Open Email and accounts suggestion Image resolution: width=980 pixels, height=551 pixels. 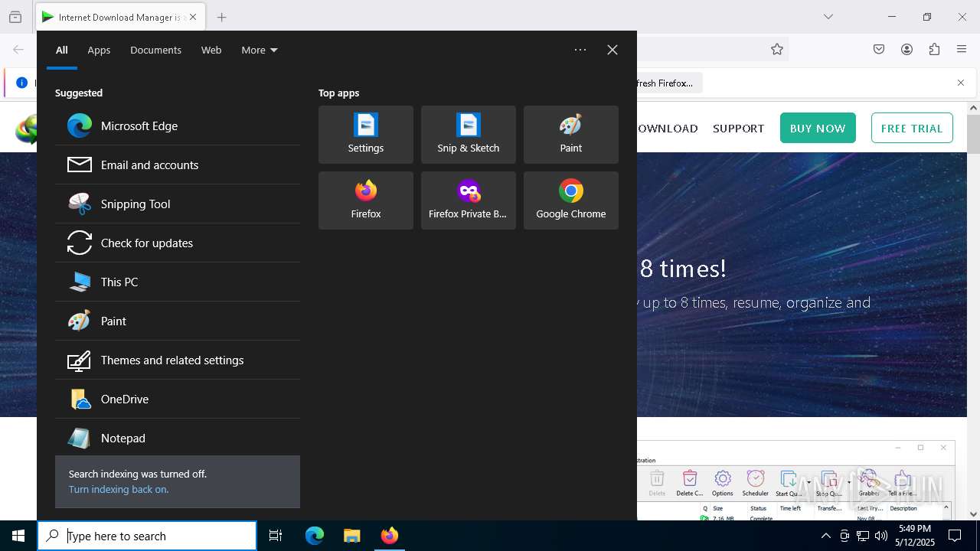pos(178,165)
